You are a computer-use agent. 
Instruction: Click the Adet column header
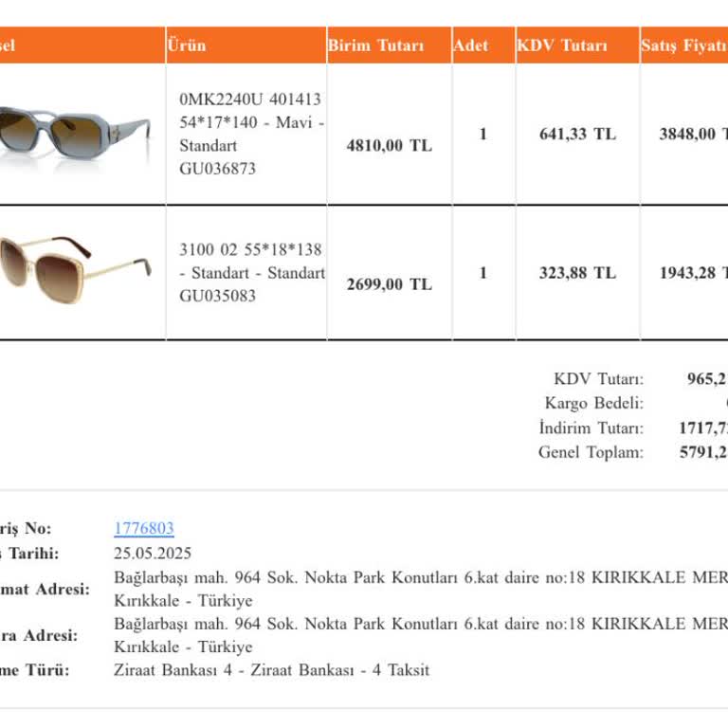pyautogui.click(x=471, y=45)
